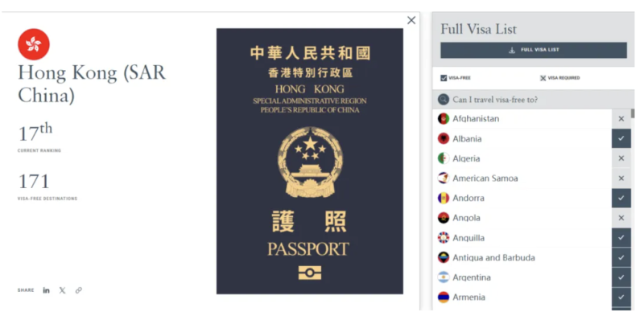Screen dimensions: 644x324
Task: Click Algeria's visa required X mark
Action: 621,158
